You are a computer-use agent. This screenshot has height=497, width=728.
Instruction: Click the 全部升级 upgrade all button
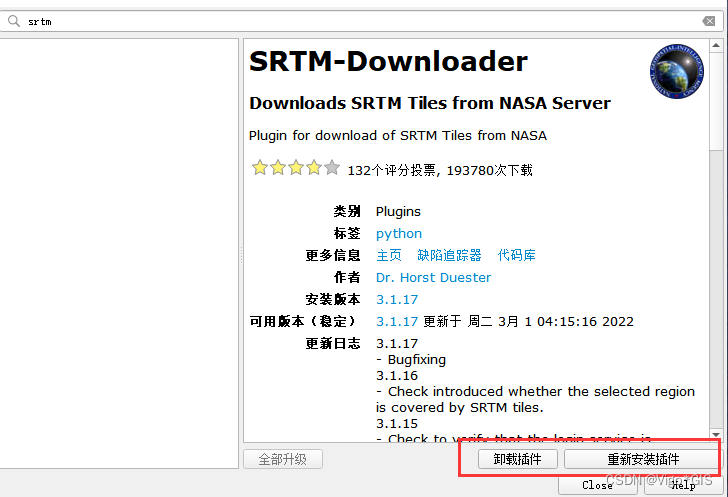pos(283,459)
